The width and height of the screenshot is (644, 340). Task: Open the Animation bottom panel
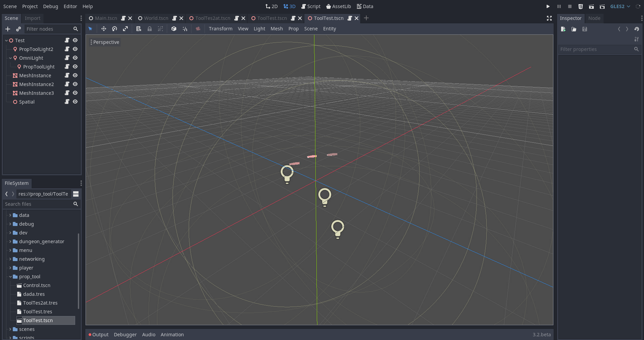tap(172, 335)
